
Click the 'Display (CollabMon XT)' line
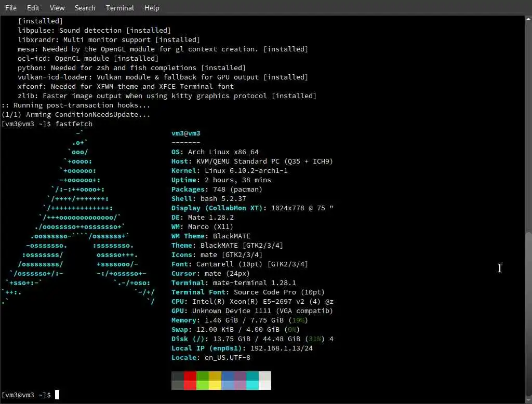click(252, 208)
